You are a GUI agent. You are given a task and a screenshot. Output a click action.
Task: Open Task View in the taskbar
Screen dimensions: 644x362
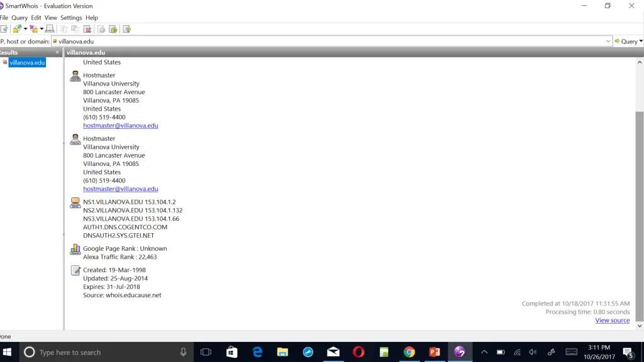206,352
